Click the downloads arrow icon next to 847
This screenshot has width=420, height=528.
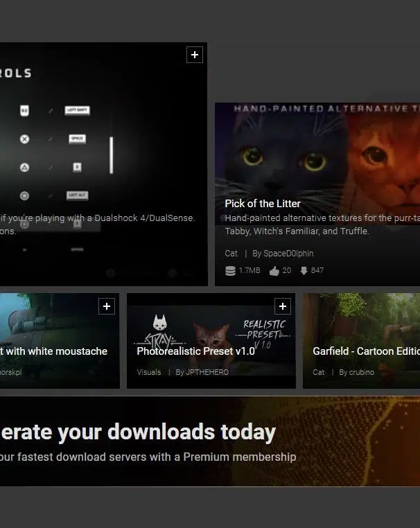[x=304, y=271]
